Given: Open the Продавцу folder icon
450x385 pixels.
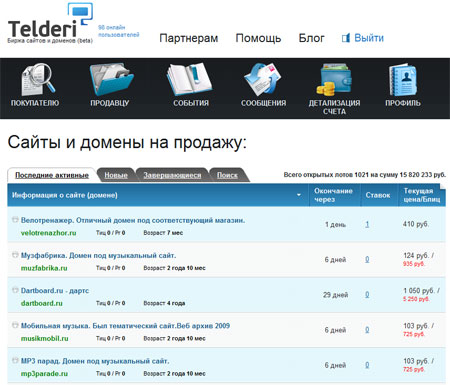Looking at the screenshot, I should 112,80.
